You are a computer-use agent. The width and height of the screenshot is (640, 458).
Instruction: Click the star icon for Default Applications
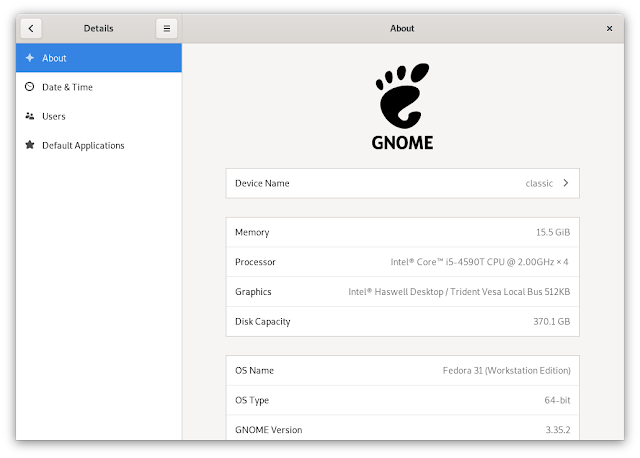(x=30, y=145)
